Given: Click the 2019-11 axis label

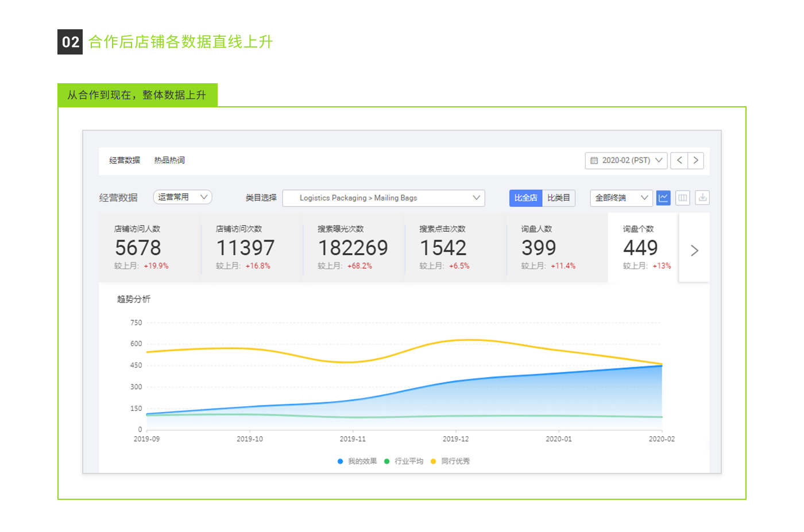Looking at the screenshot, I should [x=353, y=439].
